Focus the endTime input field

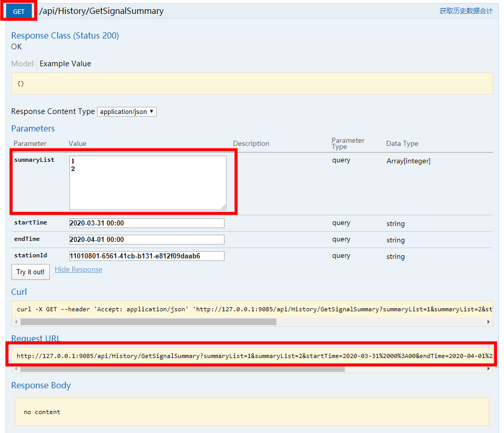click(x=146, y=239)
